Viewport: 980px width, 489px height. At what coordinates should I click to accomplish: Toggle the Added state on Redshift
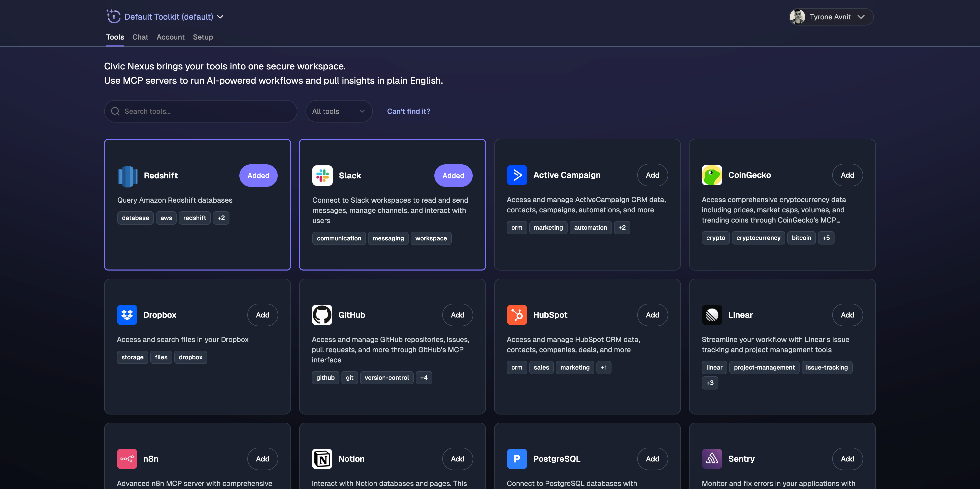(258, 175)
